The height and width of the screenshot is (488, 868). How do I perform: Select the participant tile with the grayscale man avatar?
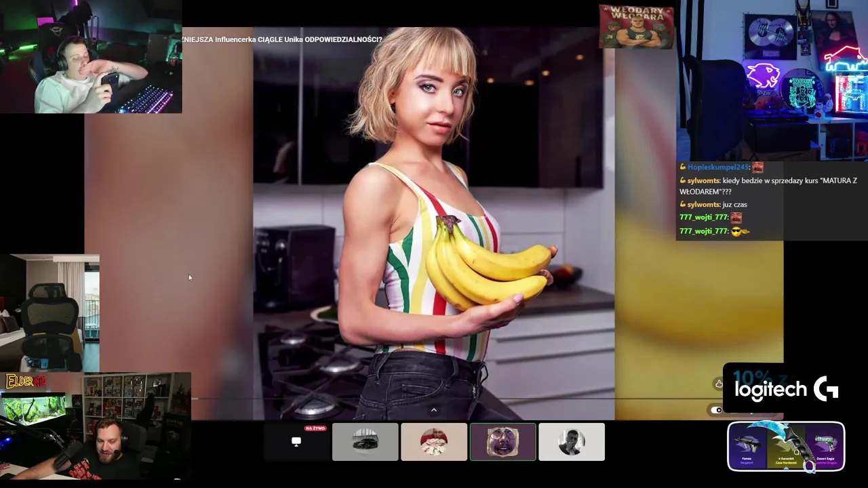click(x=572, y=442)
